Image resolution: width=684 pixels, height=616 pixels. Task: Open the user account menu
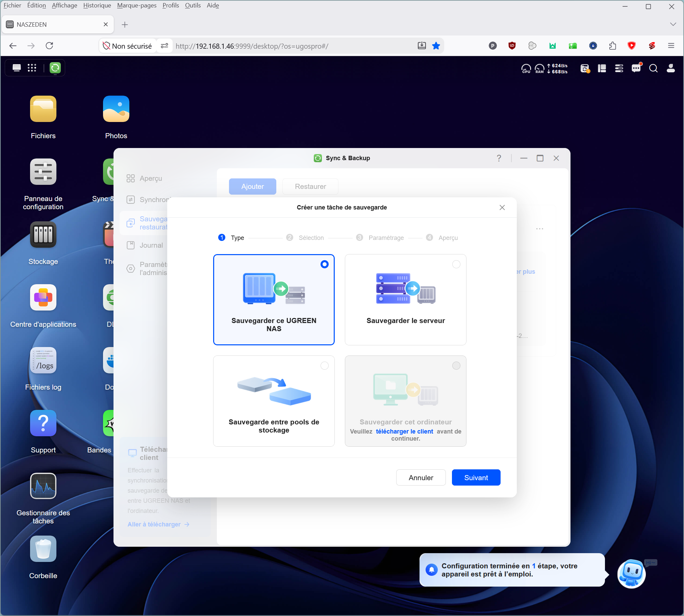(671, 68)
